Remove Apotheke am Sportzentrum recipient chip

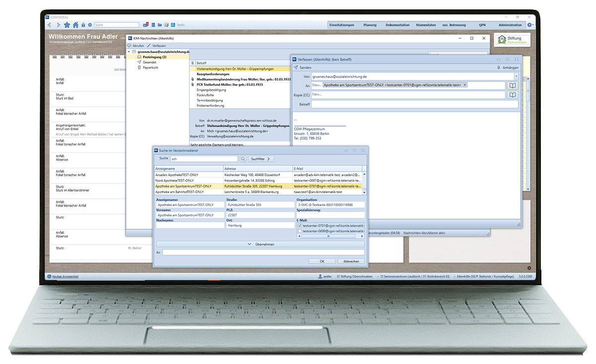coord(464,85)
